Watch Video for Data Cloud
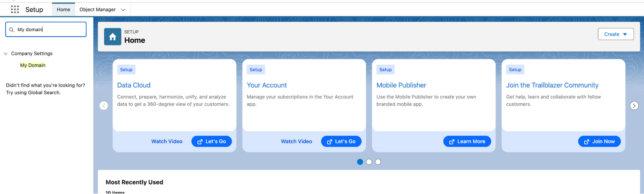Image resolution: width=644 pixels, height=194 pixels. click(167, 141)
